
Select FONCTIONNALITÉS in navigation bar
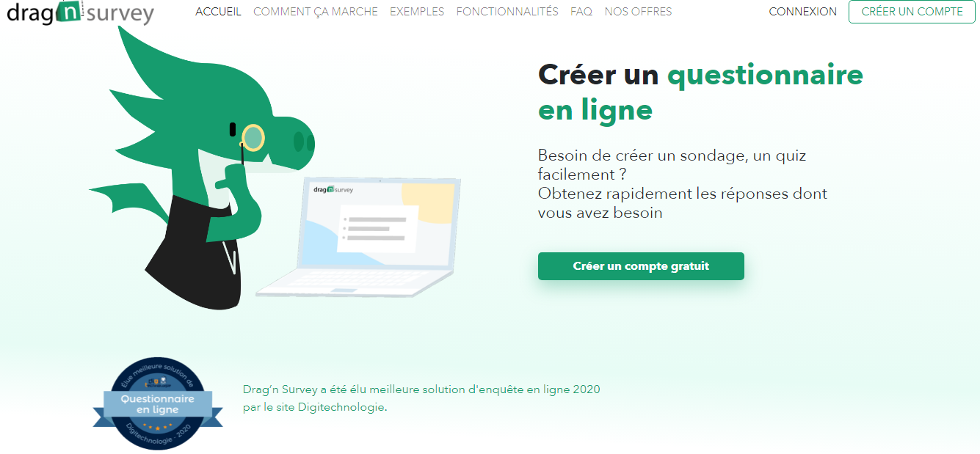pos(507,12)
